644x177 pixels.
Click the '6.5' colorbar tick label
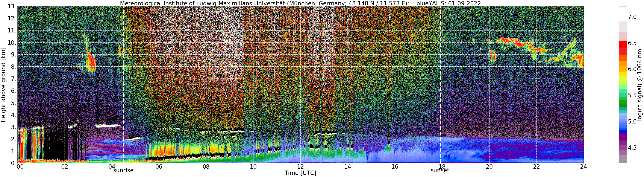(632, 43)
